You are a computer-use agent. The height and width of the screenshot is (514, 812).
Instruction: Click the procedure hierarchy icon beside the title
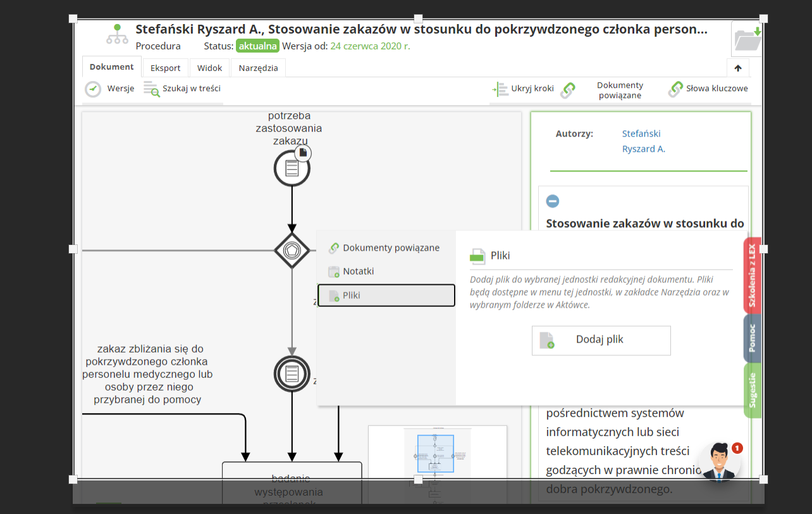tap(117, 35)
